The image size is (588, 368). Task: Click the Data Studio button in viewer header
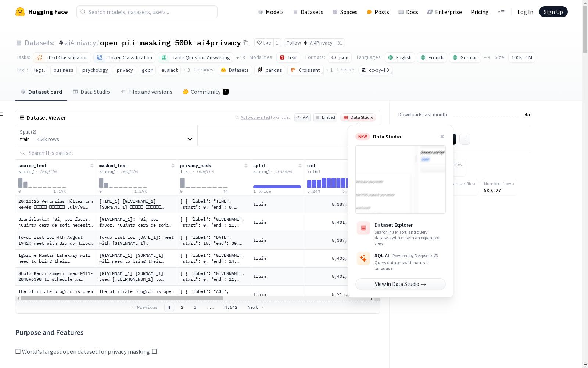(x=358, y=117)
